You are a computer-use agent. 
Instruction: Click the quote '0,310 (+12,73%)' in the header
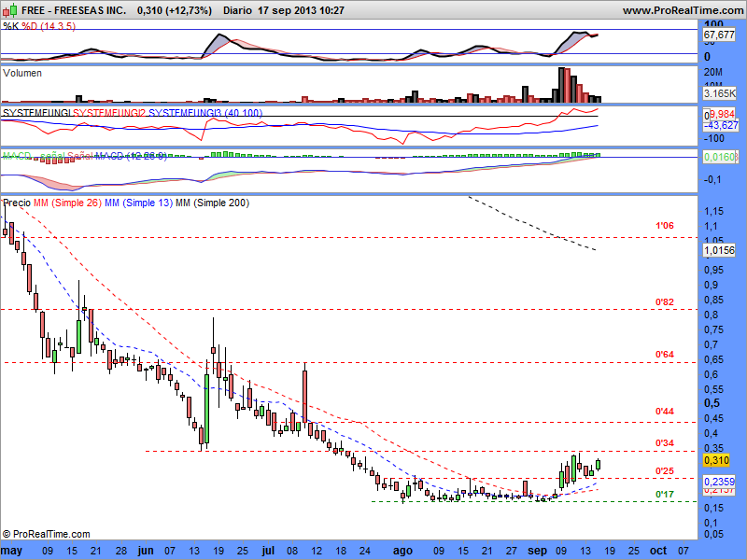(x=175, y=10)
